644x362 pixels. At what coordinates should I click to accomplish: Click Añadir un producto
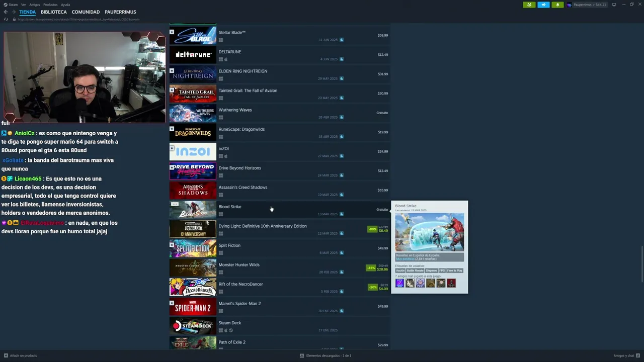click(21, 355)
